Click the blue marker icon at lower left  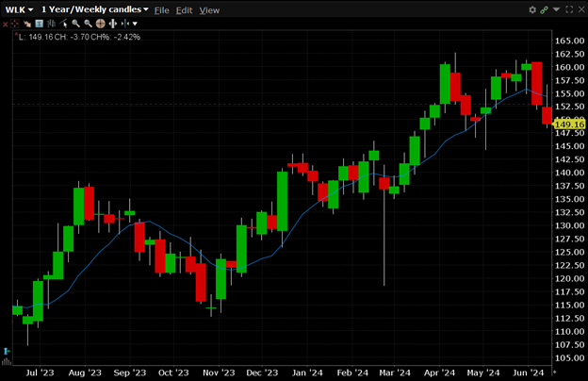(7, 352)
